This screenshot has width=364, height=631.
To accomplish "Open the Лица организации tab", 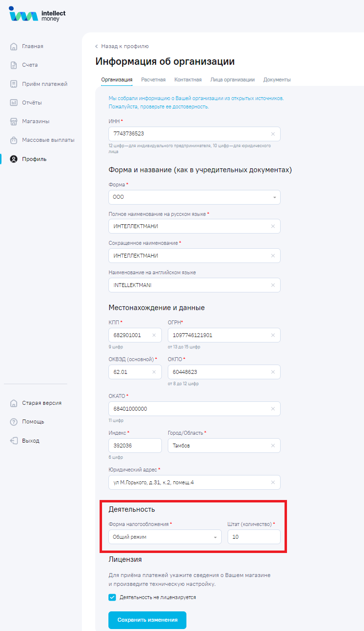I will [232, 79].
